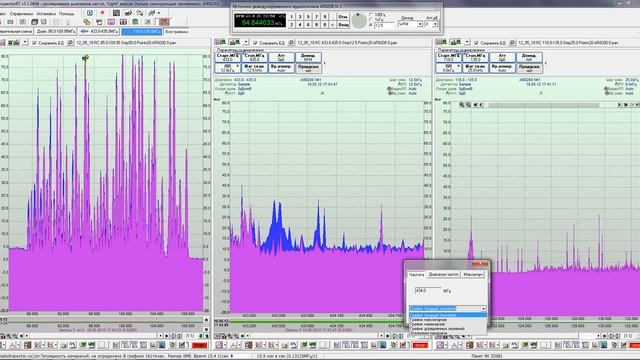The height and width of the screenshot is (360, 640).
Task: Click Старт,МГц 110.0 in the right panel
Action: pyautogui.click(x=448, y=57)
